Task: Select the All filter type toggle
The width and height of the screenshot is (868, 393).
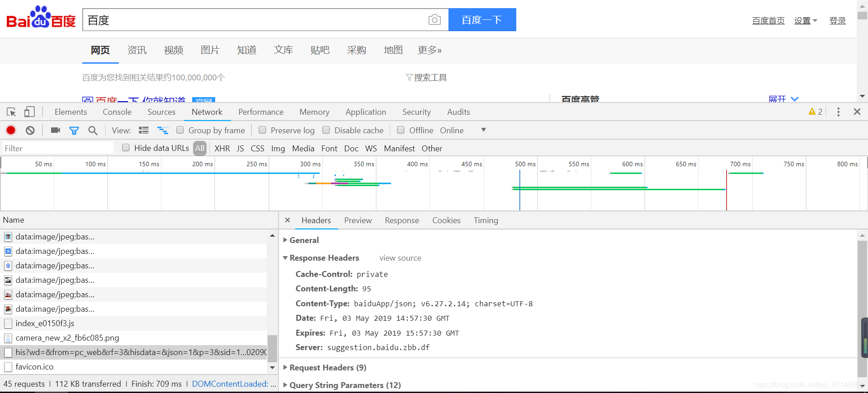Action: (200, 148)
